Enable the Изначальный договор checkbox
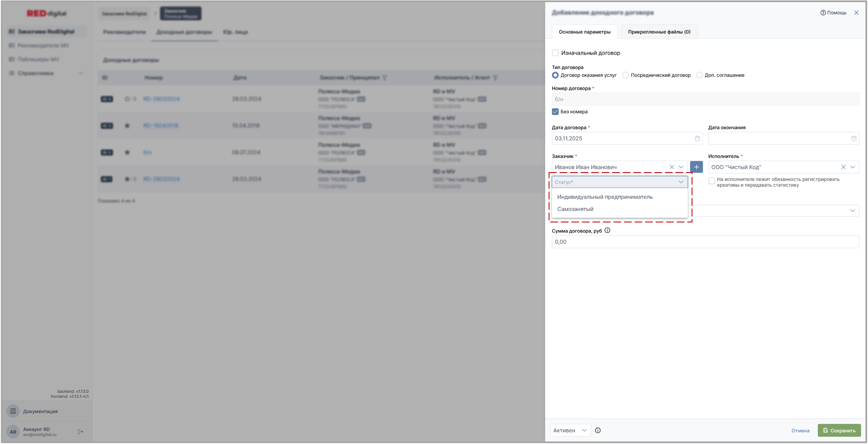 [555, 53]
